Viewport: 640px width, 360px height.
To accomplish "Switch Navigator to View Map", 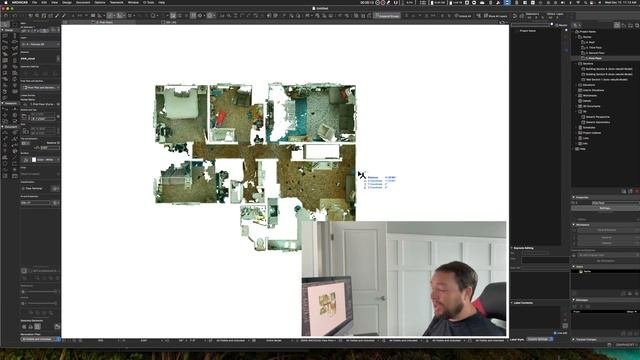I will [x=624, y=25].
